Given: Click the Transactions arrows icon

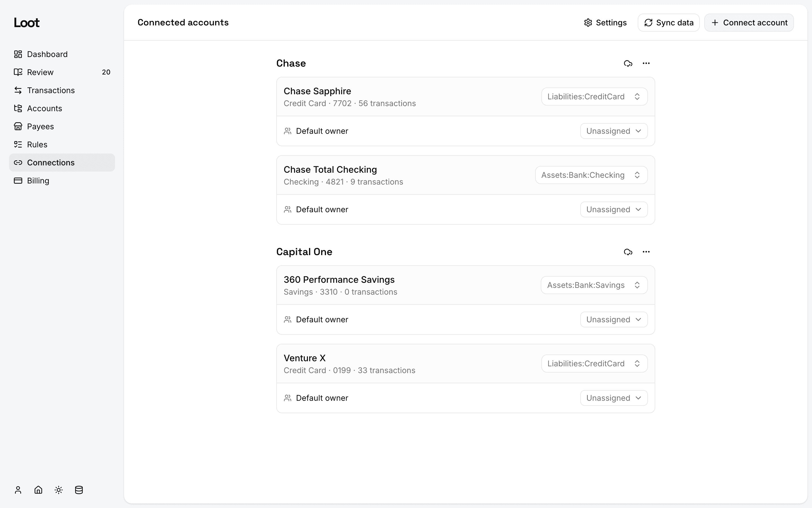Looking at the screenshot, I should click(18, 90).
